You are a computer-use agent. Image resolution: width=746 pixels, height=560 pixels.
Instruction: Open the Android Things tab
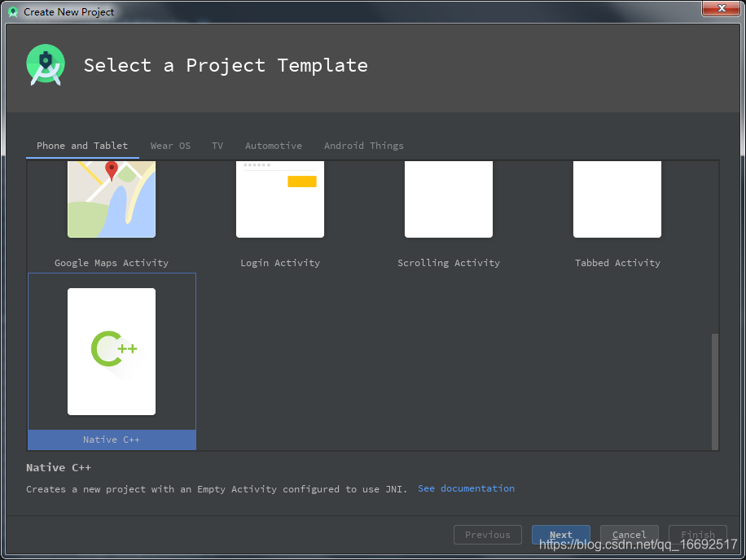(x=363, y=146)
